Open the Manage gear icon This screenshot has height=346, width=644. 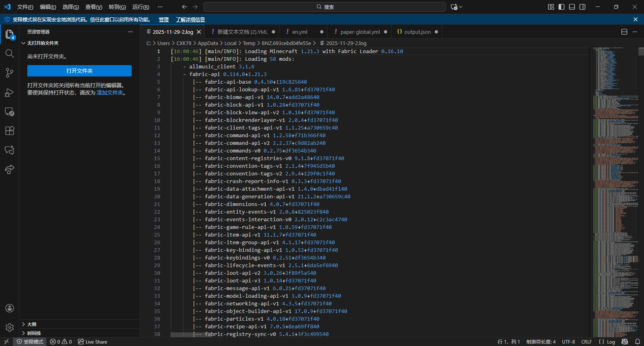point(10,327)
